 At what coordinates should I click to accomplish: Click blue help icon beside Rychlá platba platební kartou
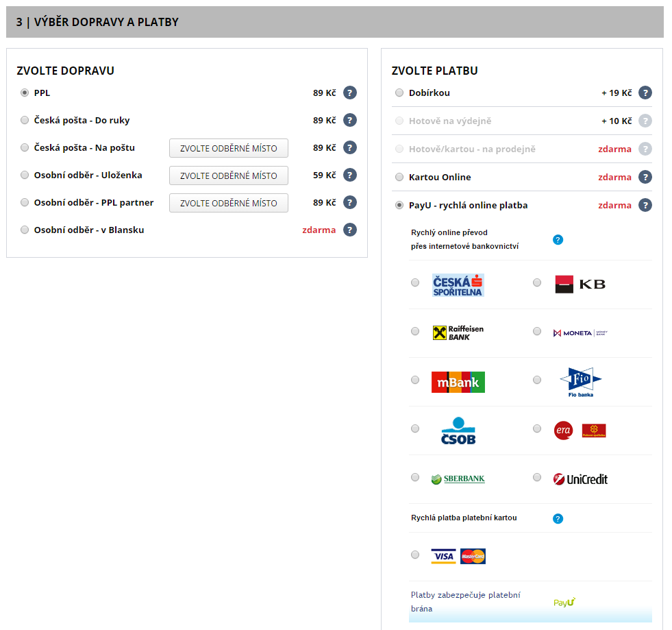[x=558, y=518]
